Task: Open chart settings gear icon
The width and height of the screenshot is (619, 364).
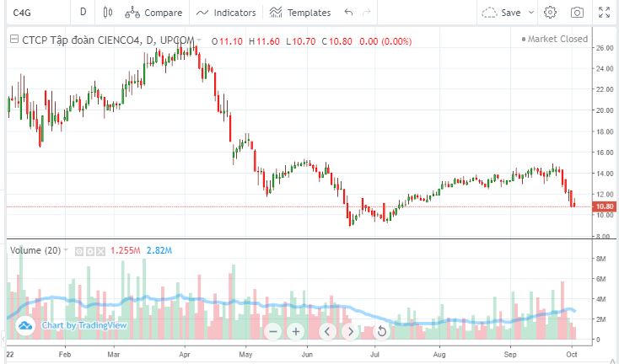Action: click(550, 13)
